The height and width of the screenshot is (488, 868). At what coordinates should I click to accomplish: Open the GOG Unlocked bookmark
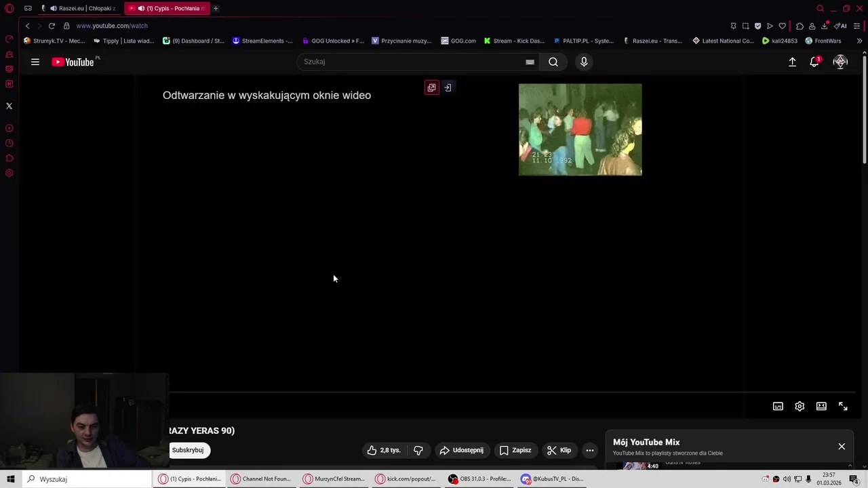pos(333,41)
